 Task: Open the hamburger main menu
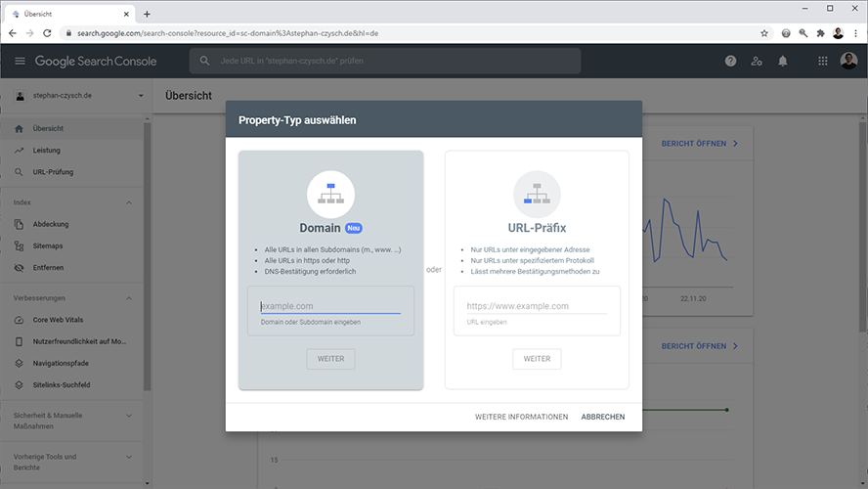(20, 61)
